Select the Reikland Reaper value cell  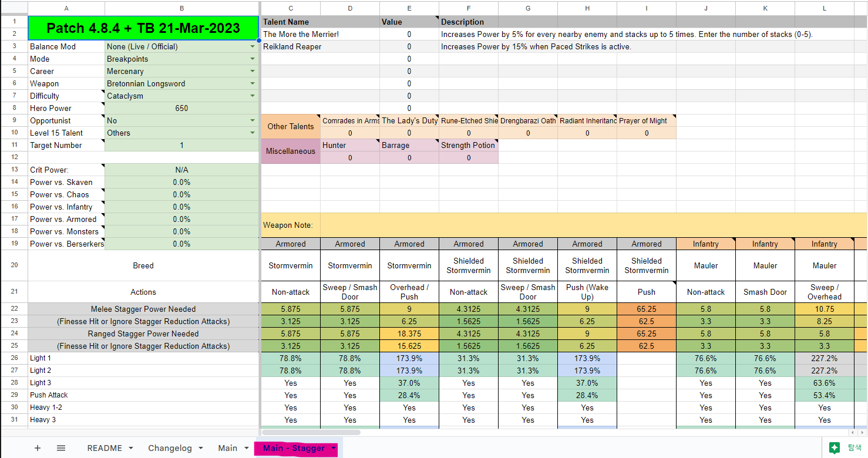tap(409, 46)
